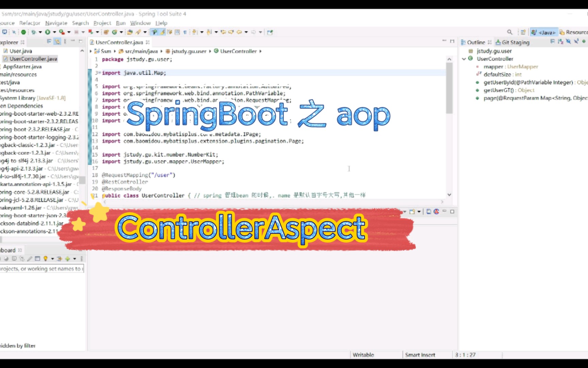Toggle Link with Editor in Package Explorer
Image resolution: width=588 pixels, height=368 pixels.
pyautogui.click(x=58, y=42)
